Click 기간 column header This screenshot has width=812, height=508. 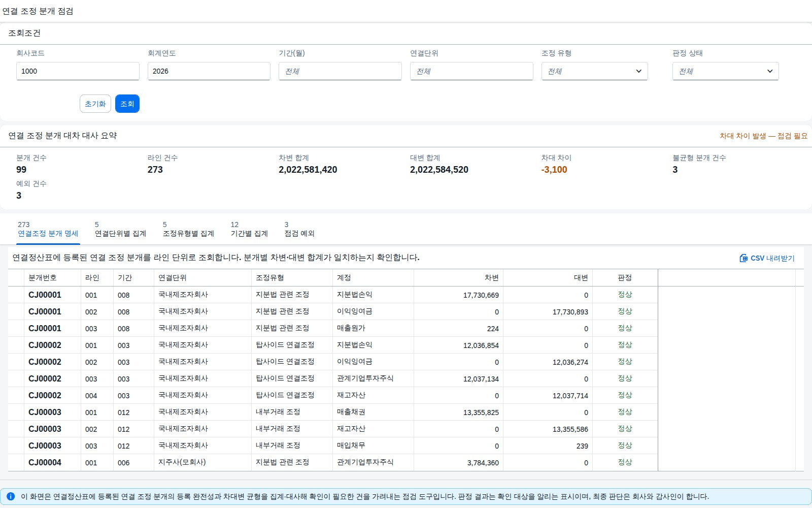(x=134, y=278)
